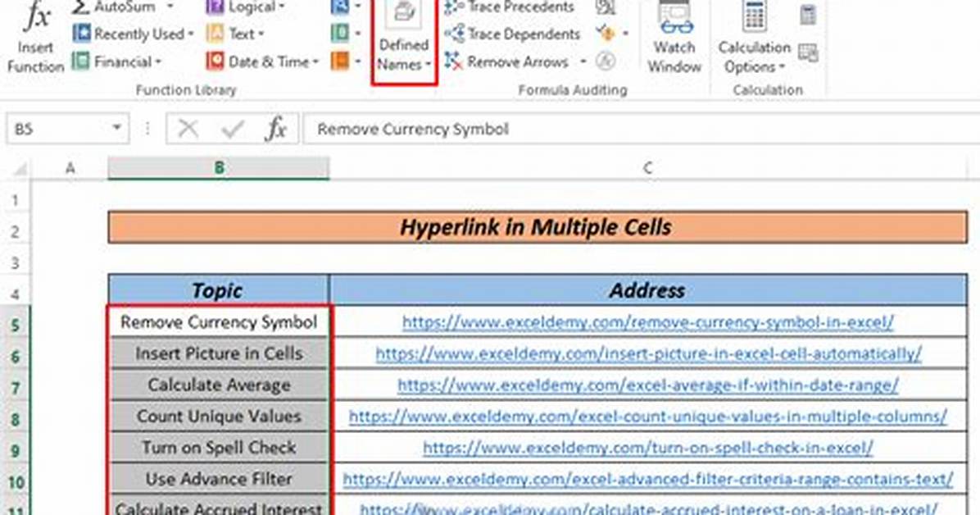Click the formula bar fx button
Image resolution: width=980 pixels, height=515 pixels.
click(x=275, y=129)
